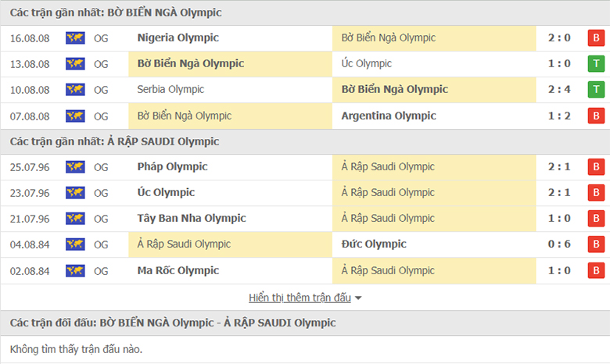Open Serbia Olympic team link
The height and width of the screenshot is (364, 610).
tap(170, 89)
